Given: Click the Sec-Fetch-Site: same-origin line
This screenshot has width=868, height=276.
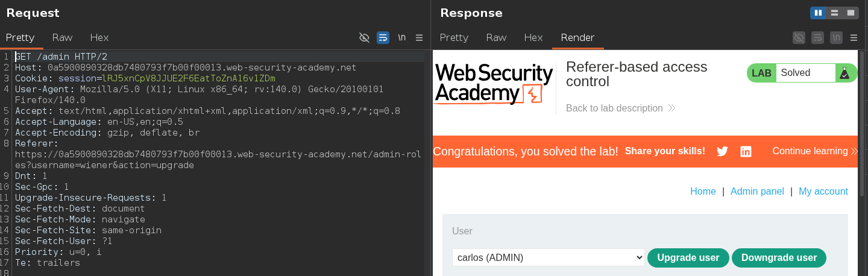Looking at the screenshot, I should point(88,230).
